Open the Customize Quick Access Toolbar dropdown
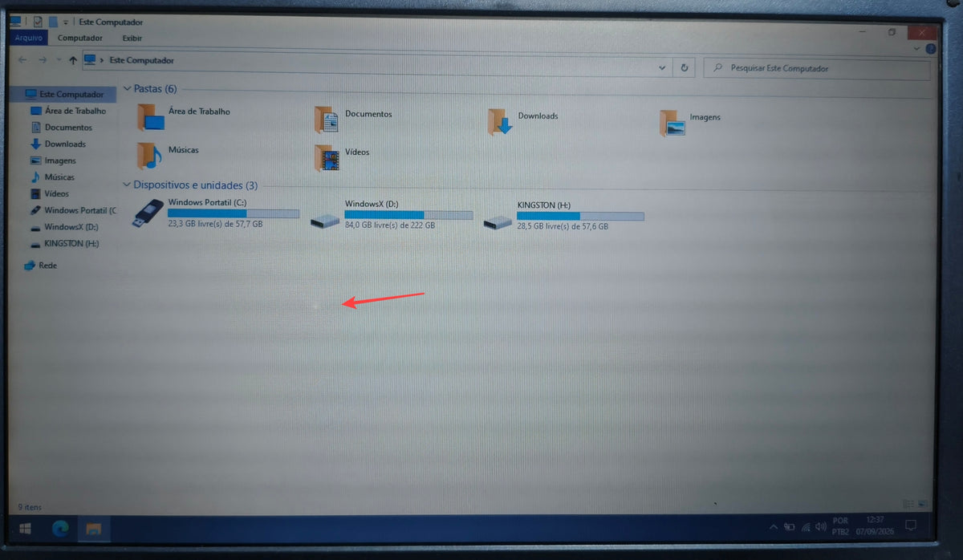The image size is (963, 560). [66, 22]
